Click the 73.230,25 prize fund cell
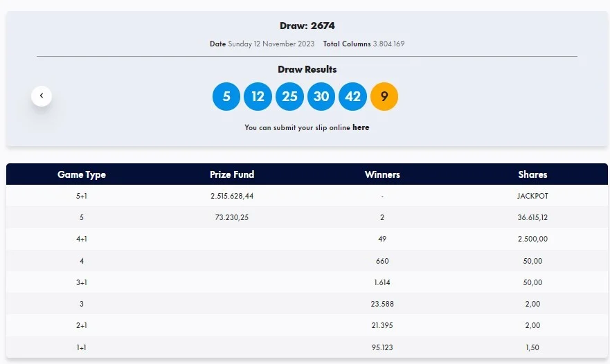Viewport: 610px width, 364px height. point(232,217)
